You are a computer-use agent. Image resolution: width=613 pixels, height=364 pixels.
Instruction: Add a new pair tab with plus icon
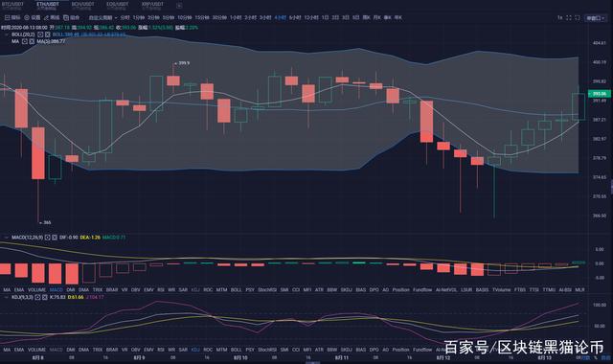pos(179,6)
